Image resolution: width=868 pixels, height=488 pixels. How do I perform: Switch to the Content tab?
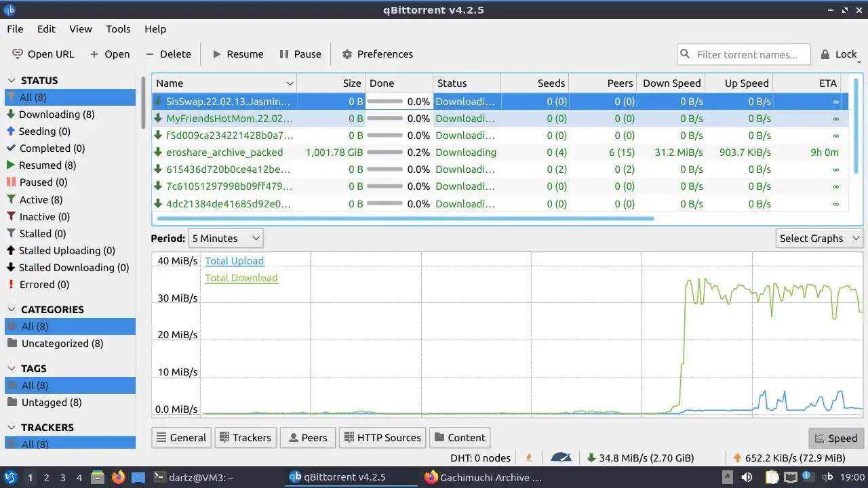click(x=460, y=438)
